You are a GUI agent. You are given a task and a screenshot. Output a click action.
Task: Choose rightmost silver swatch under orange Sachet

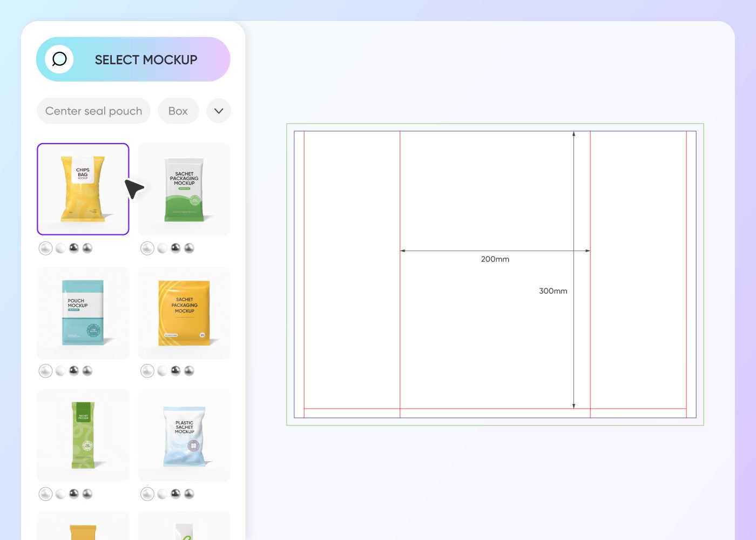pyautogui.click(x=189, y=370)
